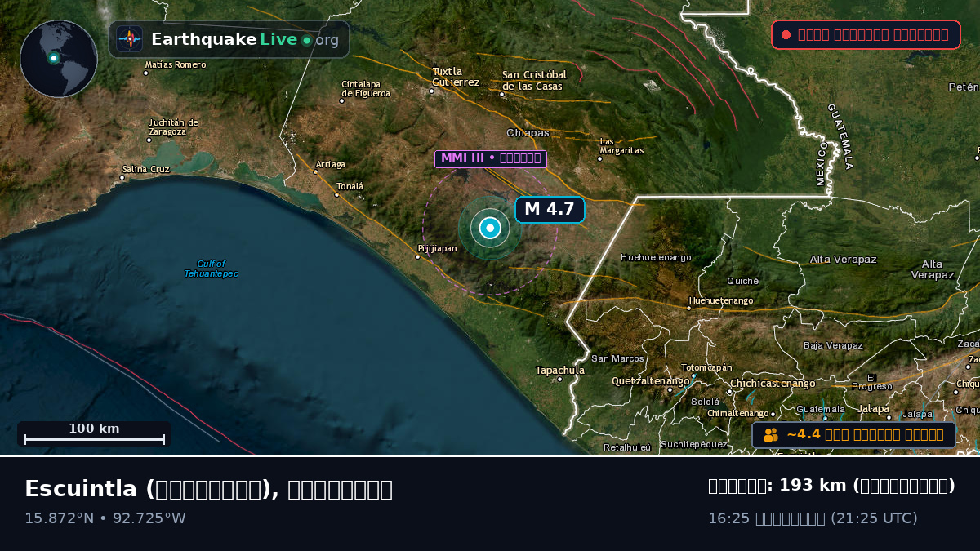Click the San Cristóbal de las Casas label
980x551 pixels.
pos(534,80)
